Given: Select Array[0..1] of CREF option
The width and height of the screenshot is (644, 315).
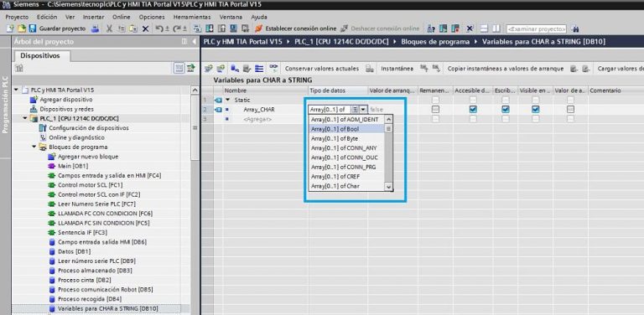Looking at the screenshot, I should 346,177.
